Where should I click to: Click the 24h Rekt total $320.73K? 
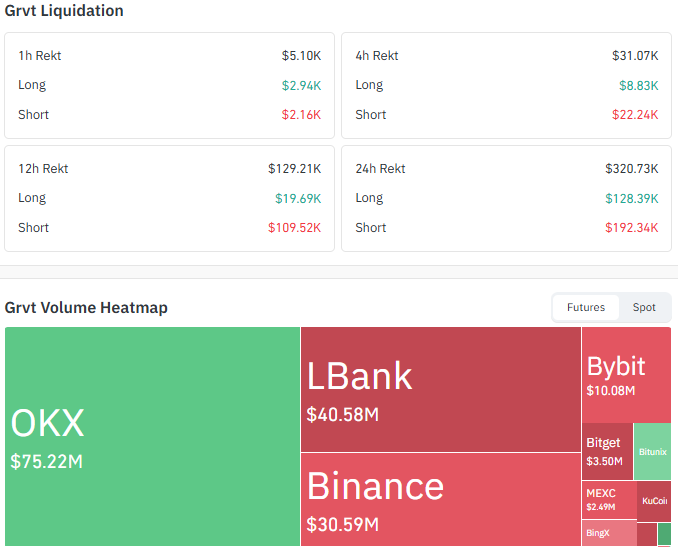click(x=632, y=169)
